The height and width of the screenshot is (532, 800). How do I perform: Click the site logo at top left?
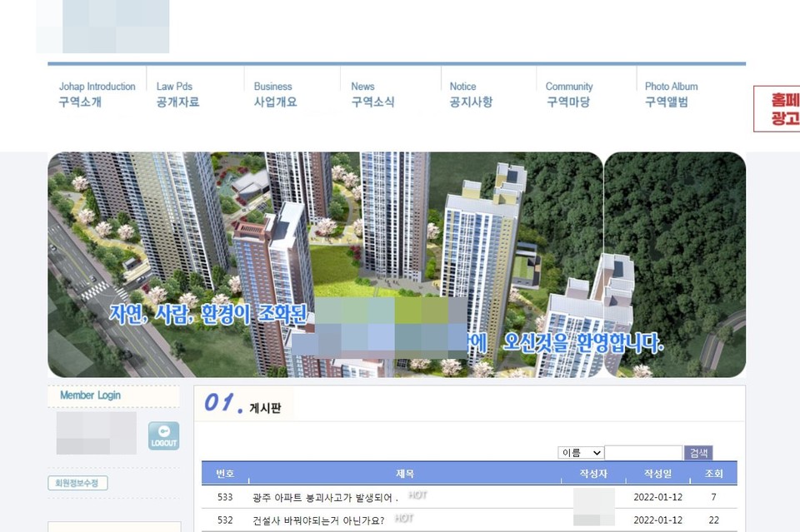(102, 26)
